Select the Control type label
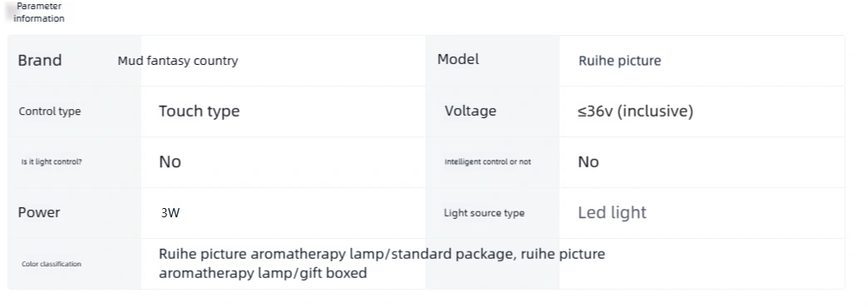The height and width of the screenshot is (308, 868). (x=50, y=112)
